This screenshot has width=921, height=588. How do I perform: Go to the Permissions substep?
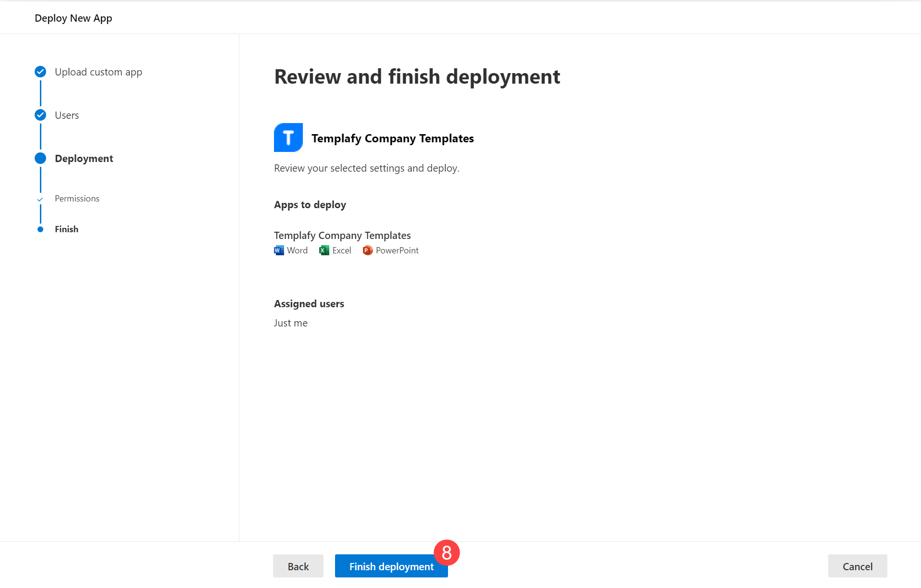pyautogui.click(x=77, y=198)
